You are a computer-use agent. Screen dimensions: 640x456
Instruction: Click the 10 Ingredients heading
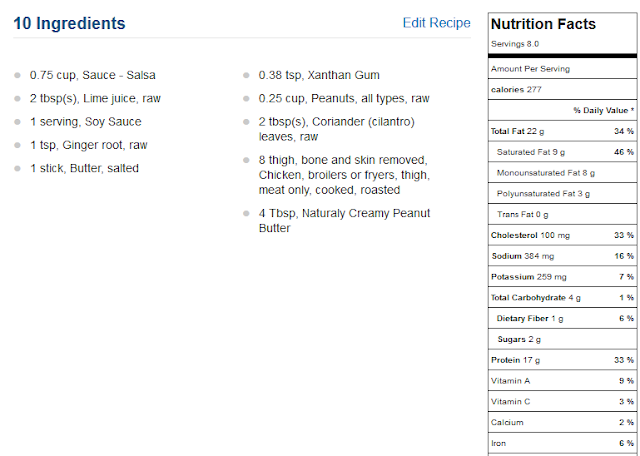coord(69,23)
